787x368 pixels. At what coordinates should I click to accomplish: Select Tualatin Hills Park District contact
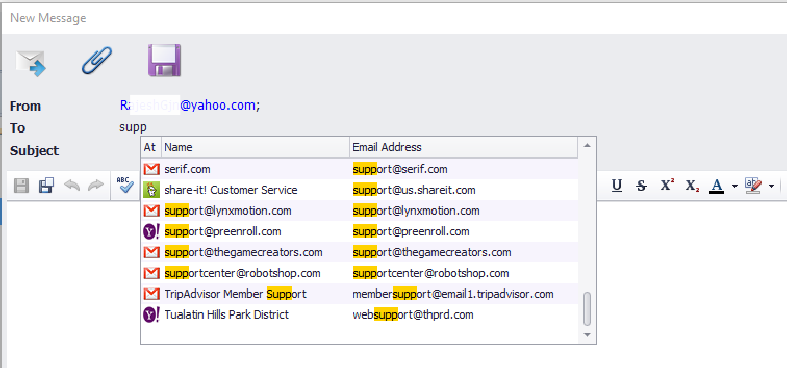pyautogui.click(x=359, y=315)
